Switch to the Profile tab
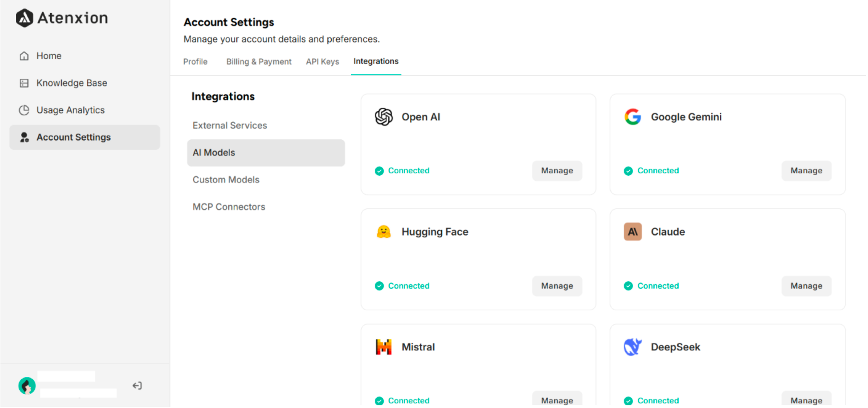This screenshot has height=408, width=868. 195,61
